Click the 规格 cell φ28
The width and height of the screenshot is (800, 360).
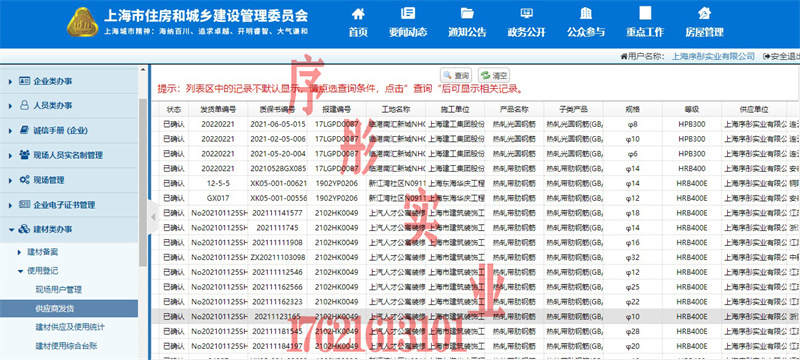[x=633, y=331]
